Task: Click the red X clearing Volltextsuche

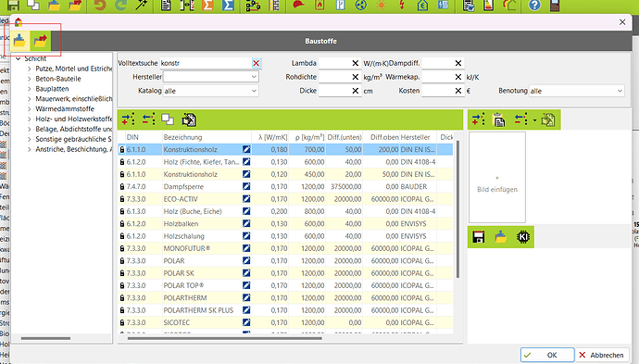Action: click(256, 63)
